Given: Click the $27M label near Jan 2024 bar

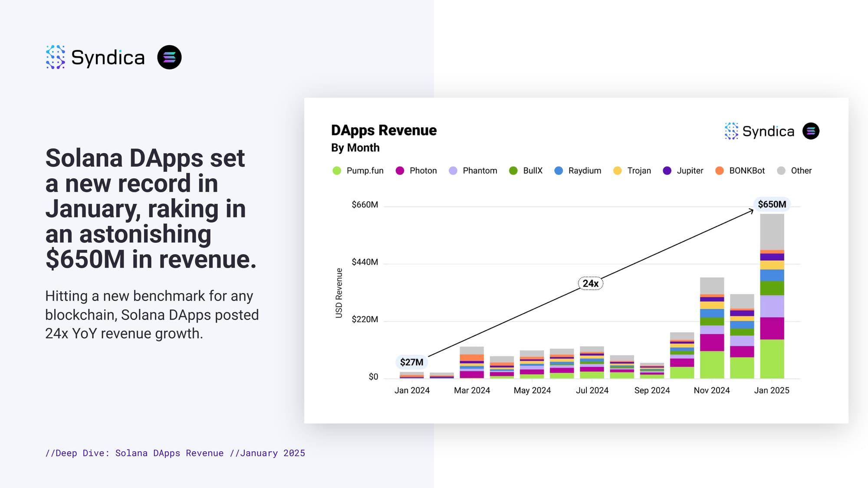Looking at the screenshot, I should point(411,362).
